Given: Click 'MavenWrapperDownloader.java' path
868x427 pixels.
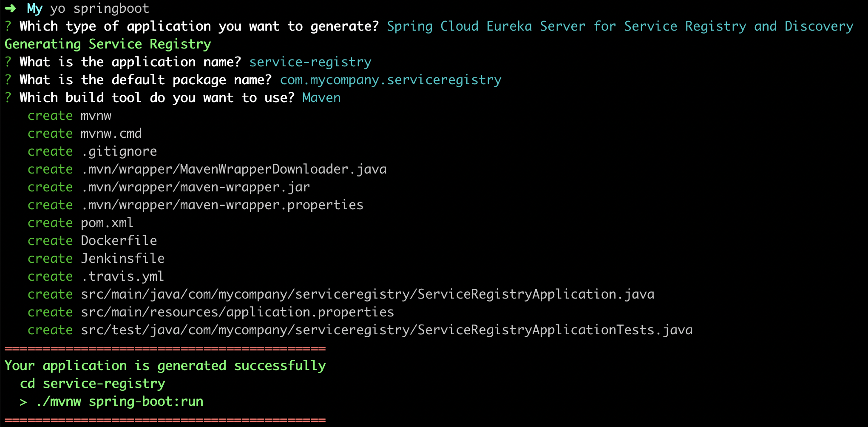Looking at the screenshot, I should click(x=234, y=169).
